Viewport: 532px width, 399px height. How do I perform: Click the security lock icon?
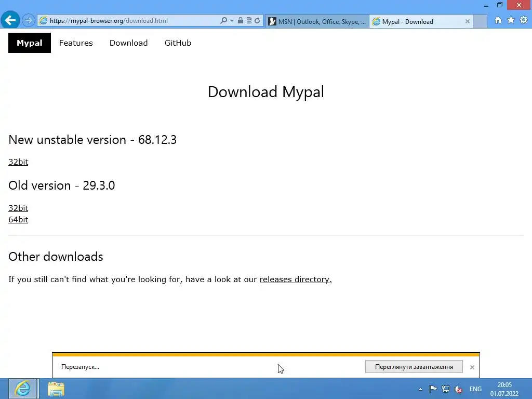[240, 20]
